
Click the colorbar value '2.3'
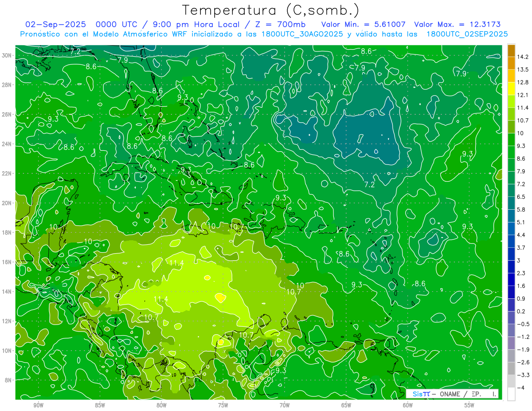[x=521, y=273]
